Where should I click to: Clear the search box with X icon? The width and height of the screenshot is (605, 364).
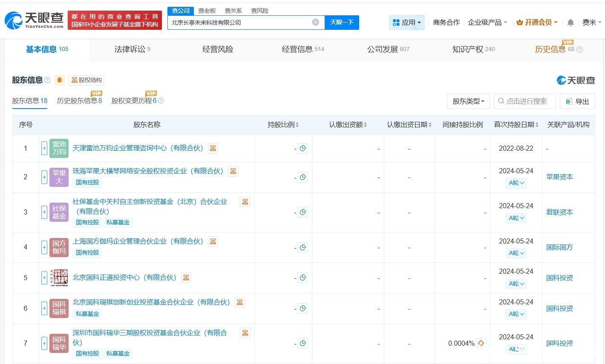[x=315, y=23]
